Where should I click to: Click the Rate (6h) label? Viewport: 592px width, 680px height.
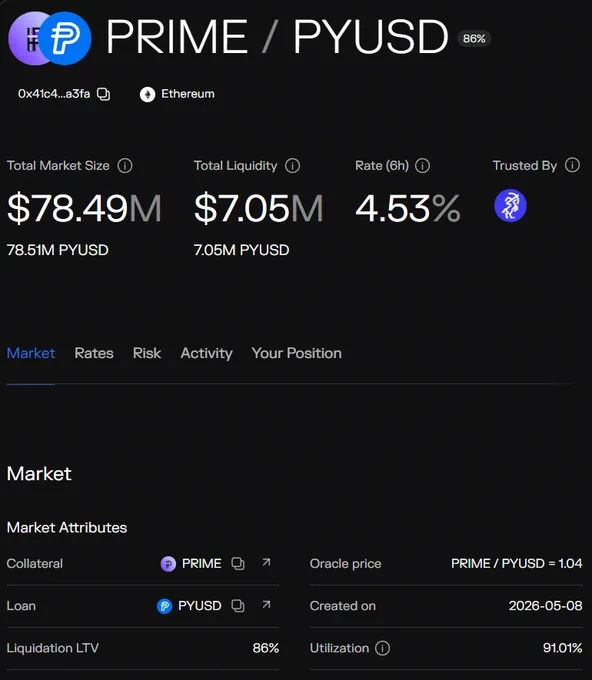pos(382,166)
